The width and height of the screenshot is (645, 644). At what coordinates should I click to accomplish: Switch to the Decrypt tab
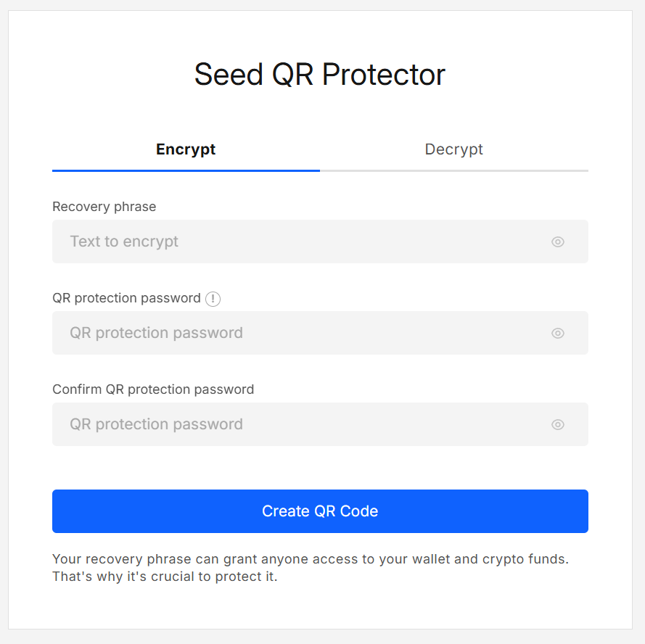pos(453,149)
